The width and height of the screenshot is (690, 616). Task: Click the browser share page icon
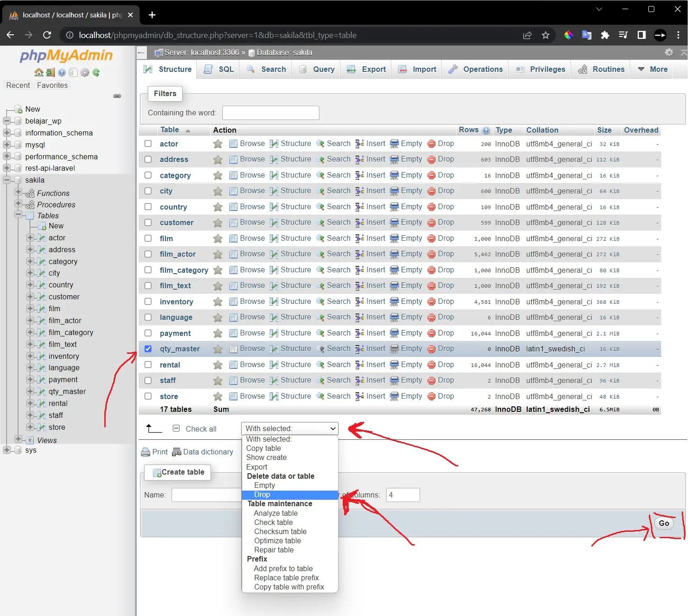pyautogui.click(x=527, y=35)
